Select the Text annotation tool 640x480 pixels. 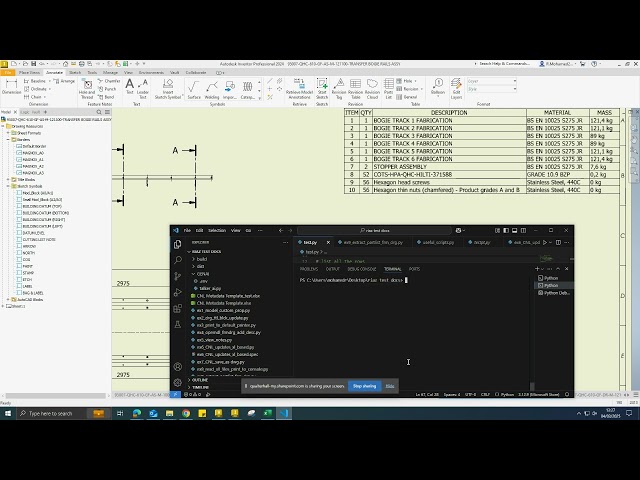tap(129, 87)
